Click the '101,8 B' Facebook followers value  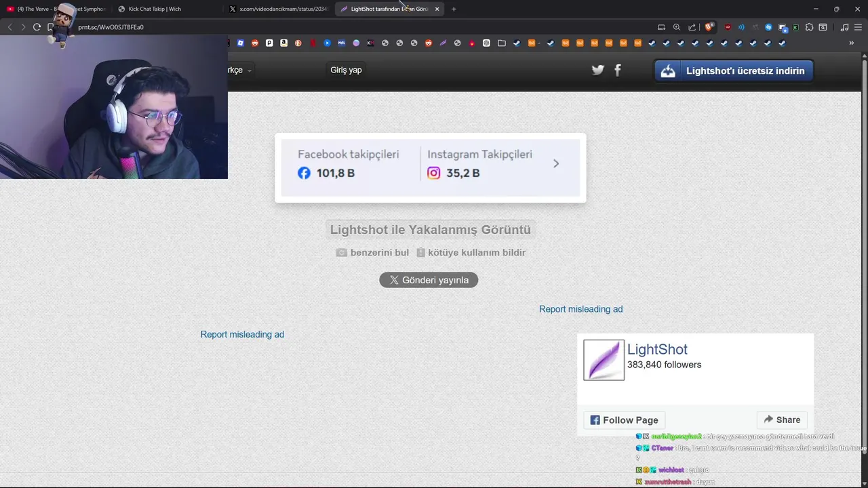click(x=336, y=173)
